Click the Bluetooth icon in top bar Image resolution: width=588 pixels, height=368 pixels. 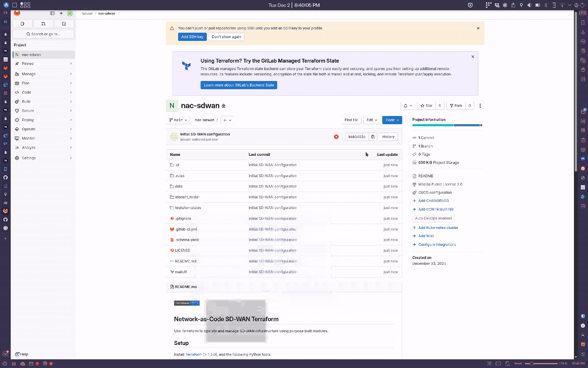click(x=546, y=5)
